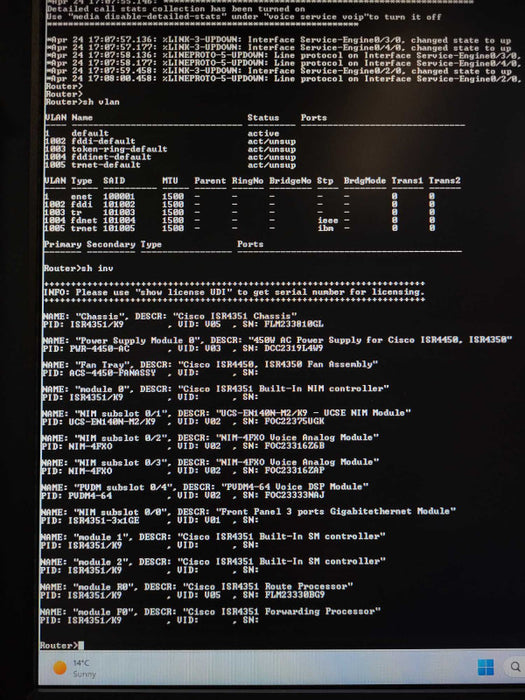Screen dimensions: 525x700
Task: Click the PVDM4-64 PID entry
Action: click(x=77, y=496)
